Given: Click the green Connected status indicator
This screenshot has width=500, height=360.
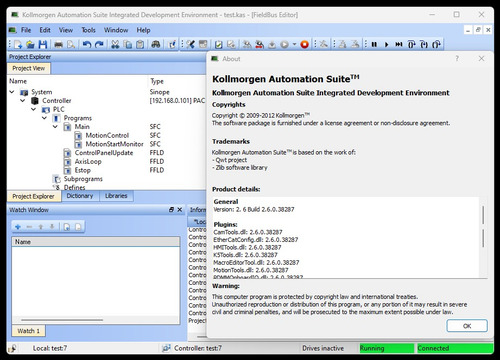Looking at the screenshot, I should point(455,348).
